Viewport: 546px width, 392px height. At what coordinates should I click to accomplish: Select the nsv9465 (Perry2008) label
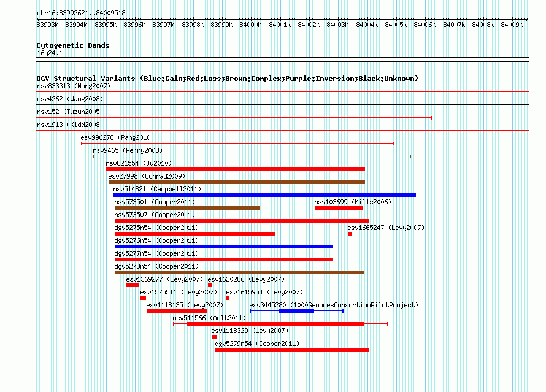pyautogui.click(x=128, y=150)
